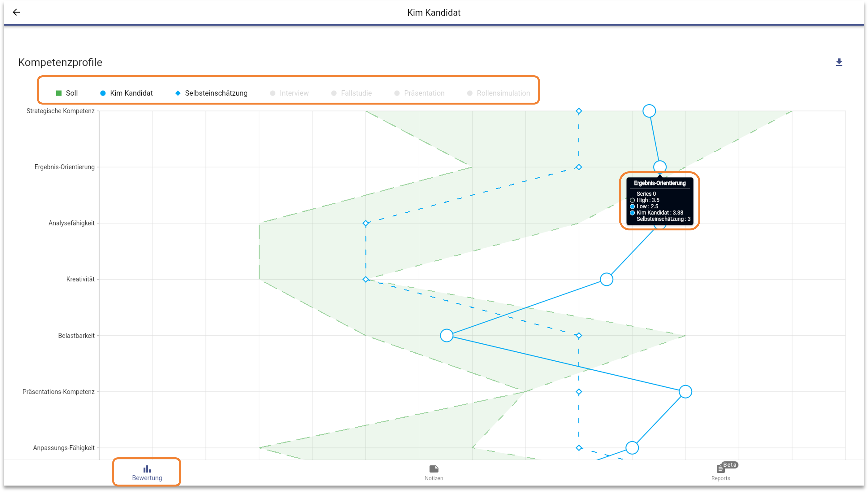Image resolution: width=868 pixels, height=492 pixels.
Task: Click the Kim Kandidat page title
Action: 434,13
